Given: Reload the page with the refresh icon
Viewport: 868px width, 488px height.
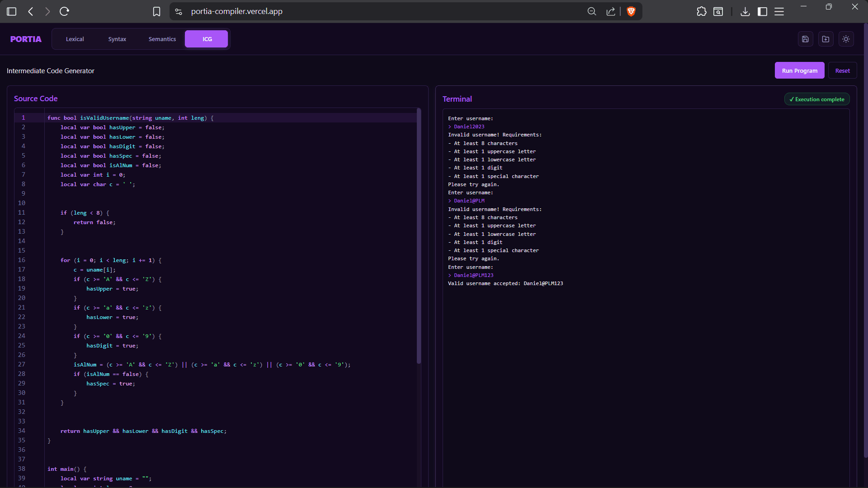Looking at the screenshot, I should 64,12.
